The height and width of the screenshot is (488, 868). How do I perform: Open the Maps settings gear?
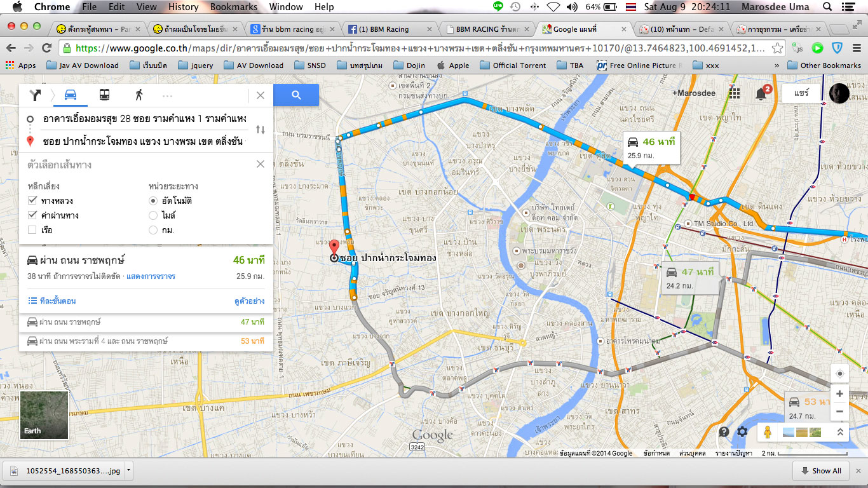pyautogui.click(x=742, y=432)
